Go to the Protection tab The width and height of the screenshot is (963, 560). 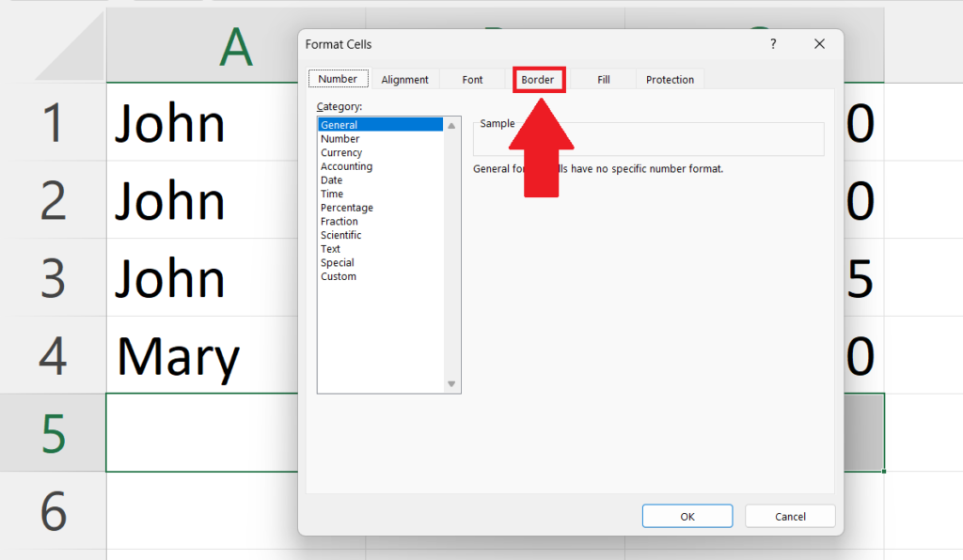tap(670, 80)
